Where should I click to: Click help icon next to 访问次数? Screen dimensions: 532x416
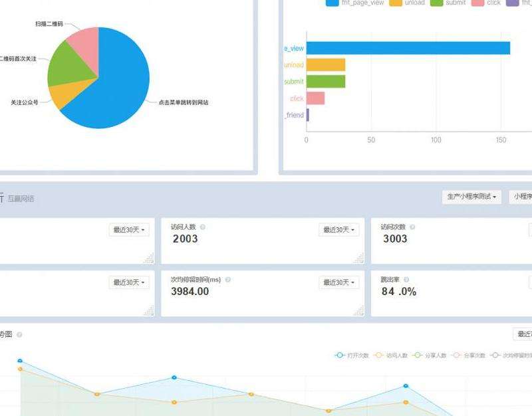coord(412,227)
